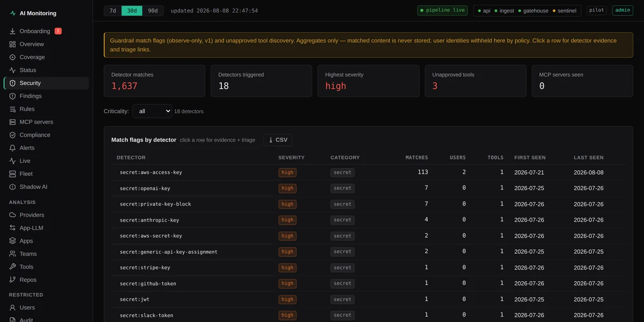Image resolution: width=644 pixels, height=322 pixels.
Task: Click the Detector matches 1,637 card
Action: click(x=154, y=81)
